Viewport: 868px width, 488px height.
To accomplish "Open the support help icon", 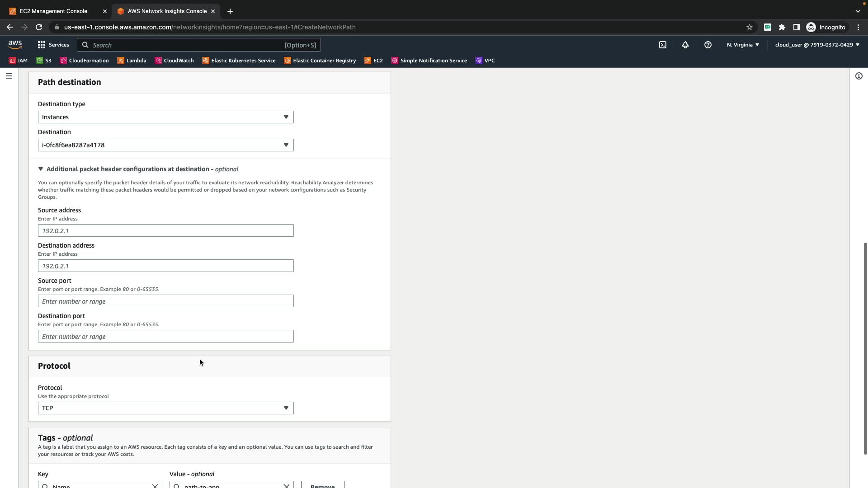I will tap(708, 45).
